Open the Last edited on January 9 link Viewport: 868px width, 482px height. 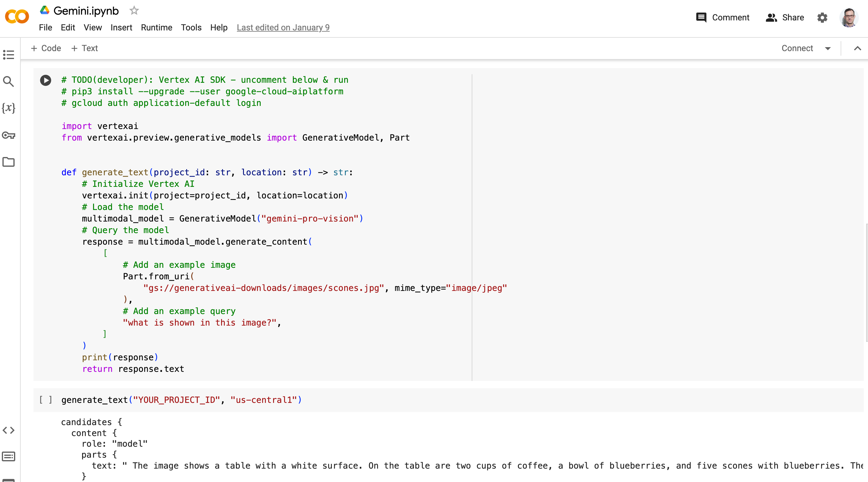click(283, 28)
